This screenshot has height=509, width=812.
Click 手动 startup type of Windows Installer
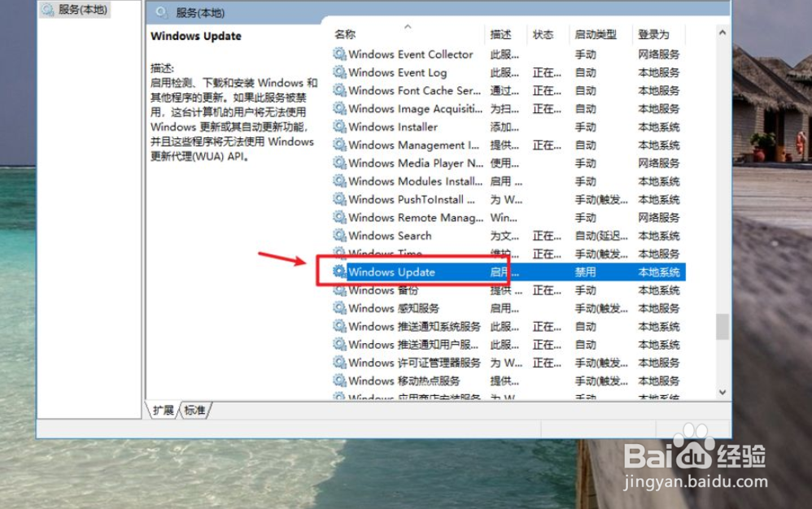click(585, 127)
